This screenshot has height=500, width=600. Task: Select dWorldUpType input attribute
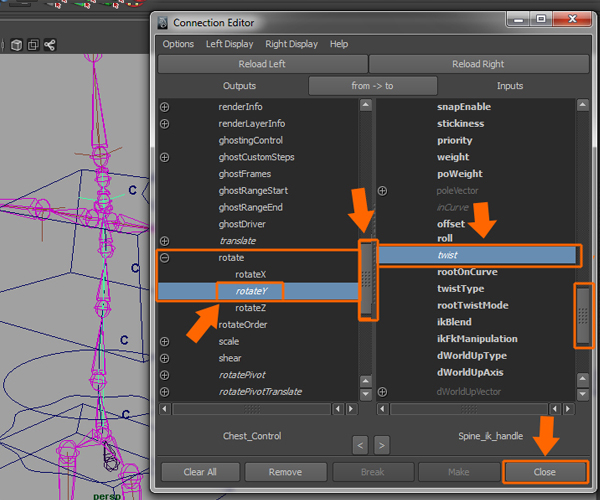click(472, 356)
